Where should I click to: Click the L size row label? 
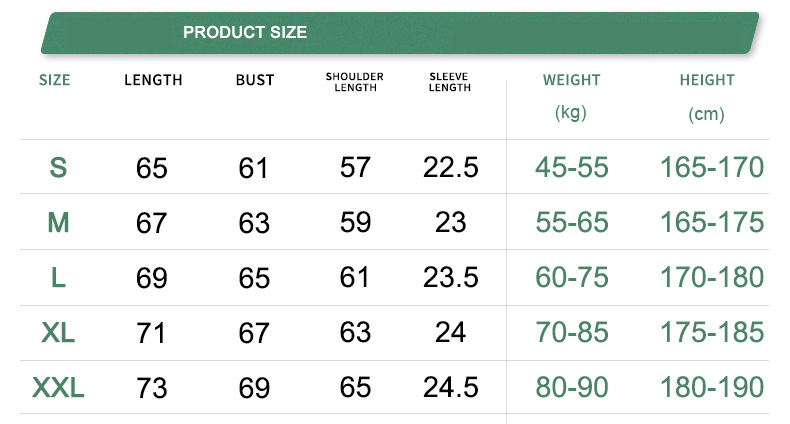coord(58,277)
